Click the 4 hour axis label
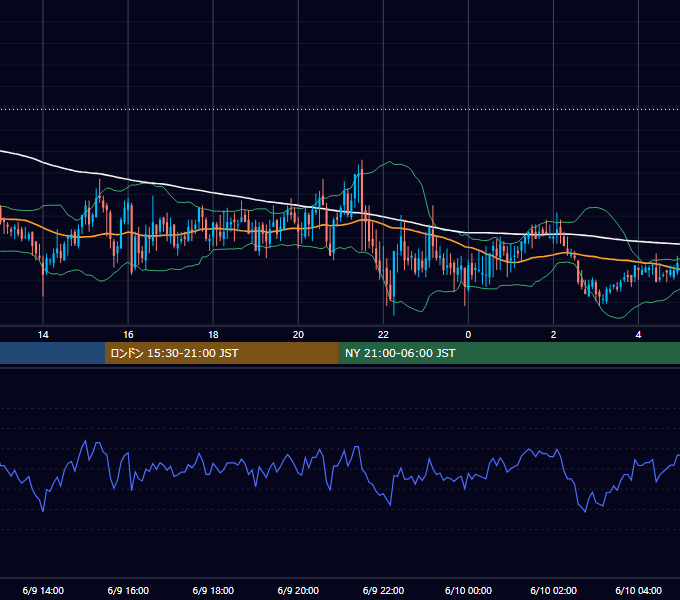 click(x=638, y=335)
